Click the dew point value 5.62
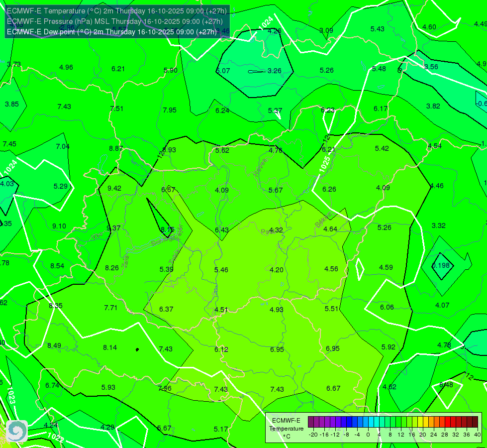487x448 pixels. coord(222,150)
